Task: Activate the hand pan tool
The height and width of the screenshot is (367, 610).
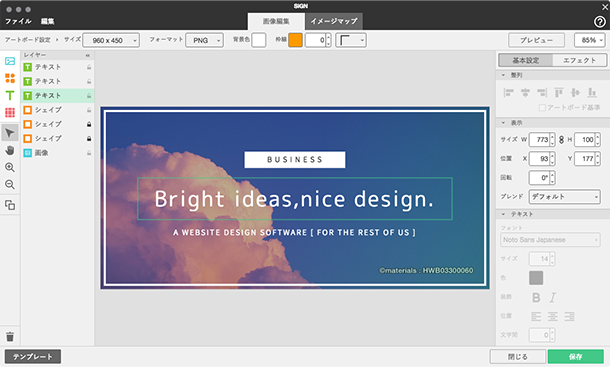Action: pos(10,150)
